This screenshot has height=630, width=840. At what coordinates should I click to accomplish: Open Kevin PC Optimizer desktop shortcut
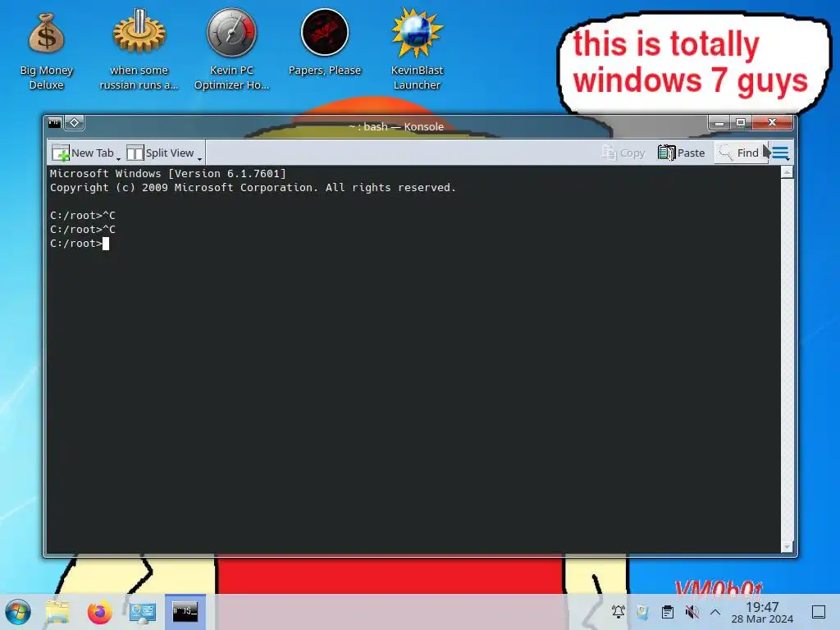point(231,49)
